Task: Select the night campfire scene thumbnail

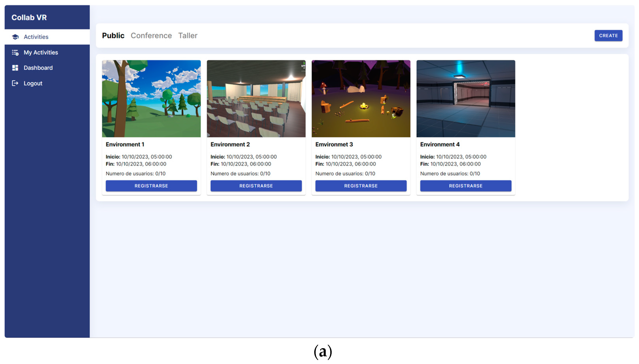Action: coord(361,98)
